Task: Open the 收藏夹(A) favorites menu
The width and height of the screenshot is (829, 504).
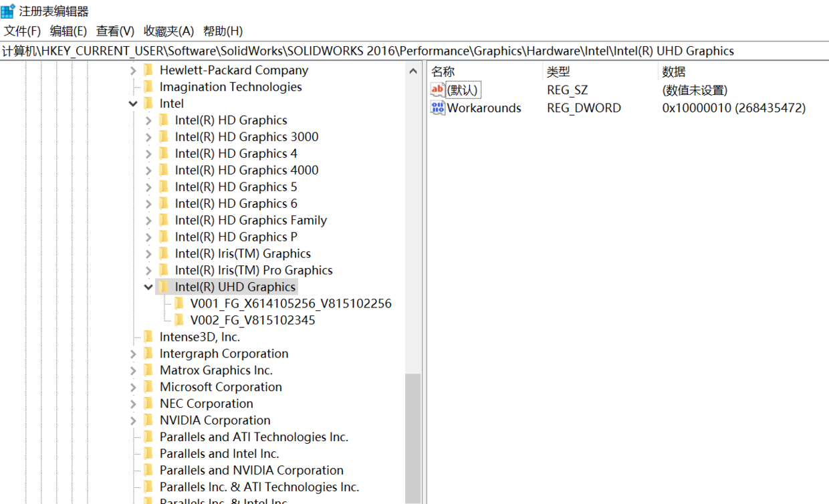Action: tap(168, 31)
